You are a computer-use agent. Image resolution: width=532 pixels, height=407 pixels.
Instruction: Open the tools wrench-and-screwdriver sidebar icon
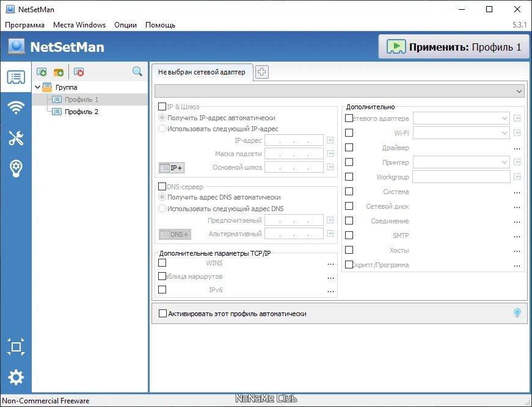click(16, 138)
